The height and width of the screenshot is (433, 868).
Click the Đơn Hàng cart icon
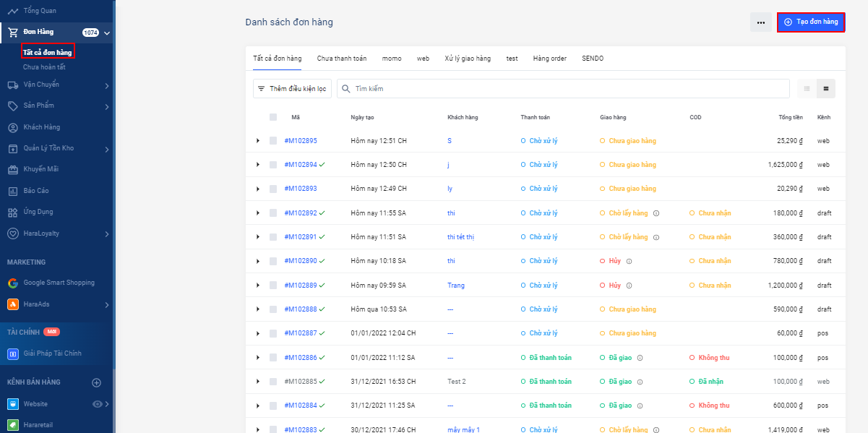pyautogui.click(x=13, y=32)
